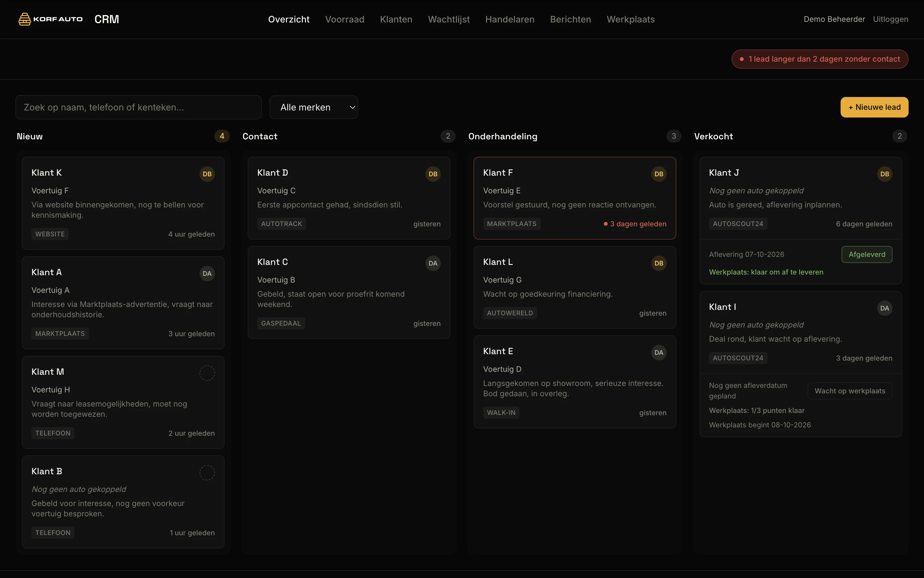Open the Voorraad section

click(x=344, y=19)
